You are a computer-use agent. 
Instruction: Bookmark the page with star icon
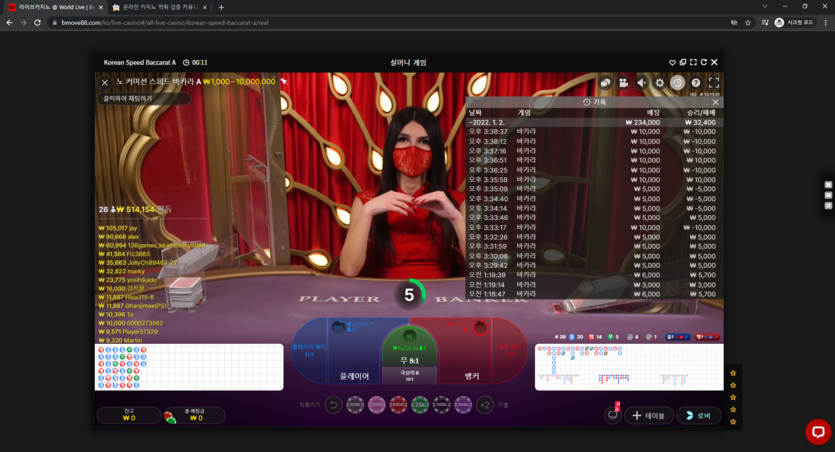[748, 22]
